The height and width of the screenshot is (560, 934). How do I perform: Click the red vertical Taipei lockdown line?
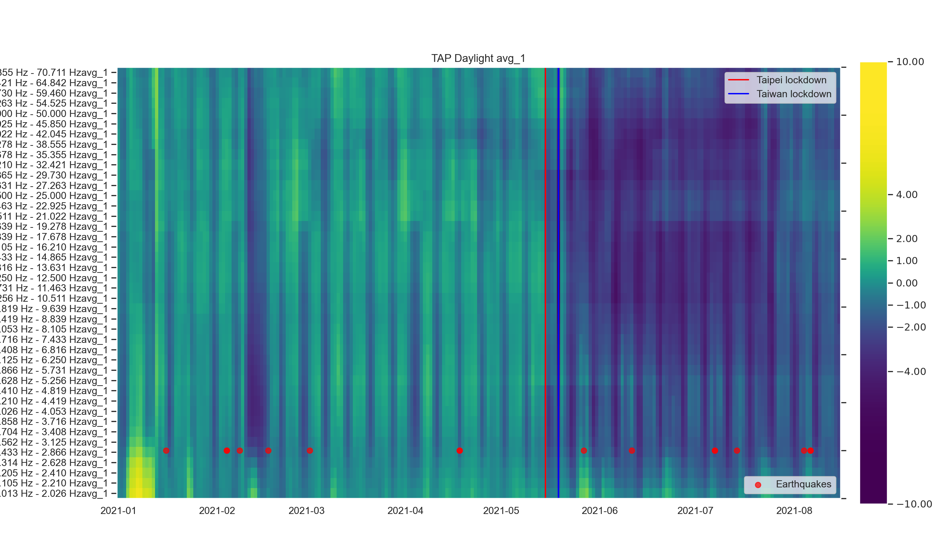(x=545, y=264)
